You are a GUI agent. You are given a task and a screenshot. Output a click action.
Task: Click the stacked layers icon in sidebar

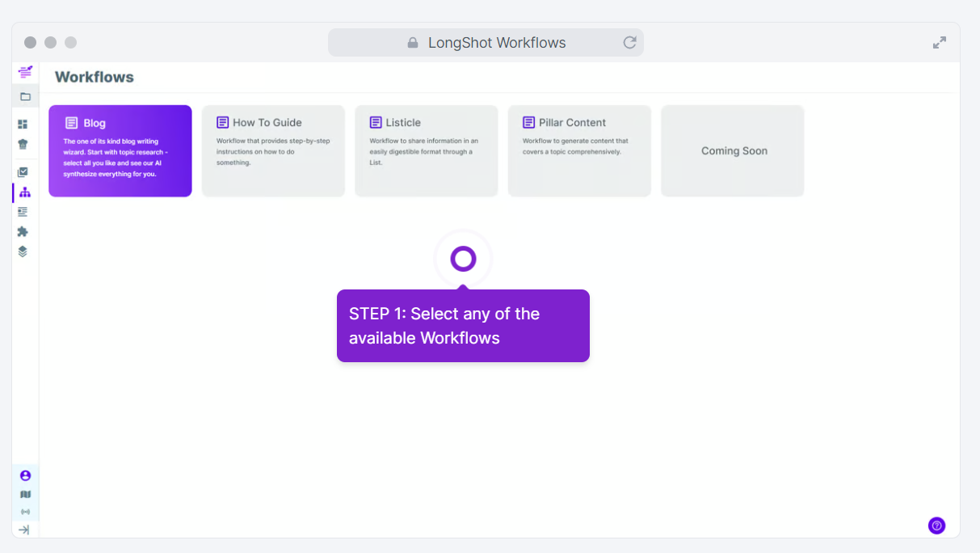pyautogui.click(x=23, y=251)
